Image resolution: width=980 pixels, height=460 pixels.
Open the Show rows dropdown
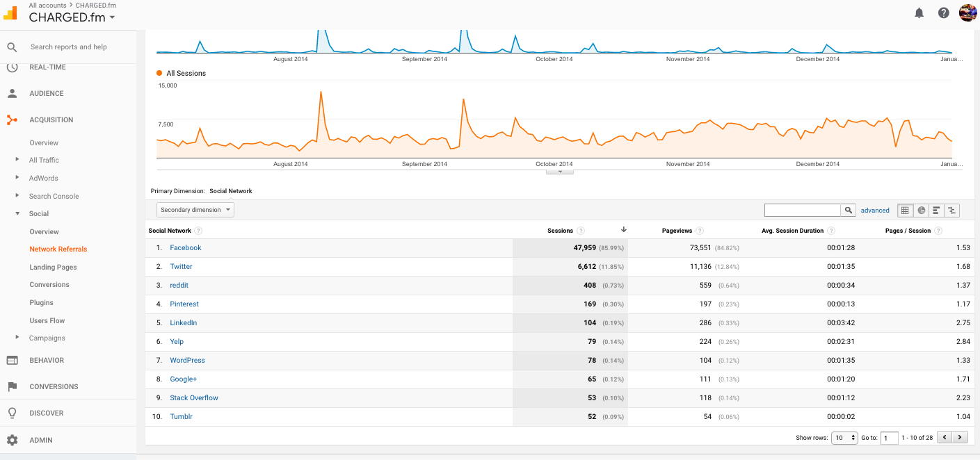click(x=844, y=438)
